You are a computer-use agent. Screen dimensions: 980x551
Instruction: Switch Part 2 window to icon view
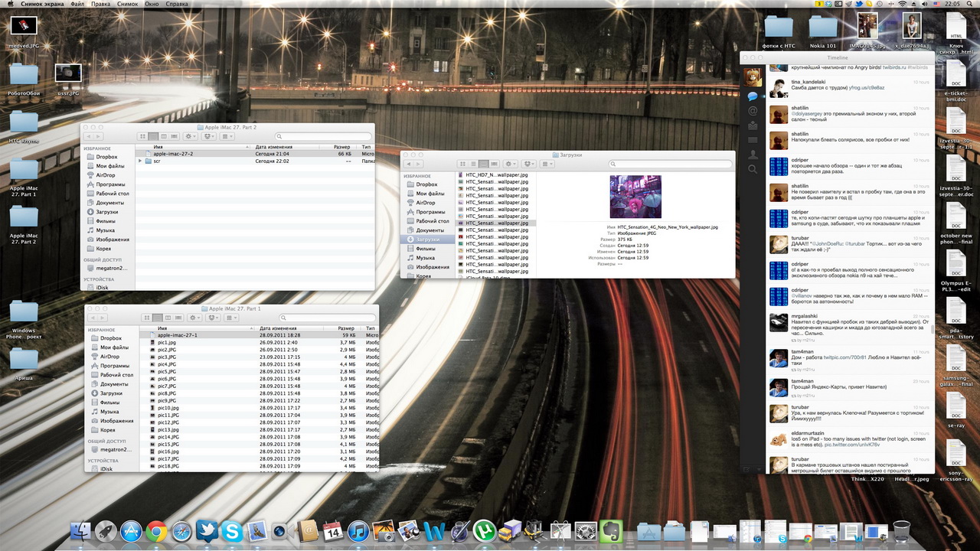[x=143, y=136]
